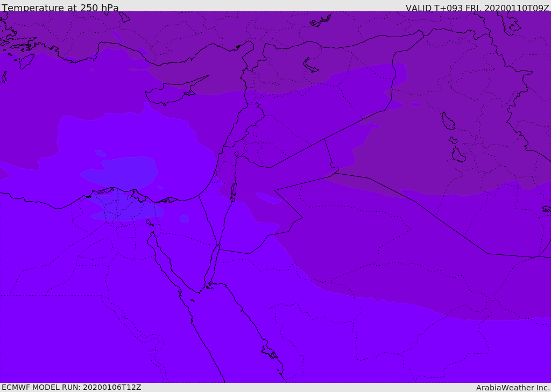Click the 'Temperature at 250 hPa' title
Screen dimensions: 551x392
[60, 8]
